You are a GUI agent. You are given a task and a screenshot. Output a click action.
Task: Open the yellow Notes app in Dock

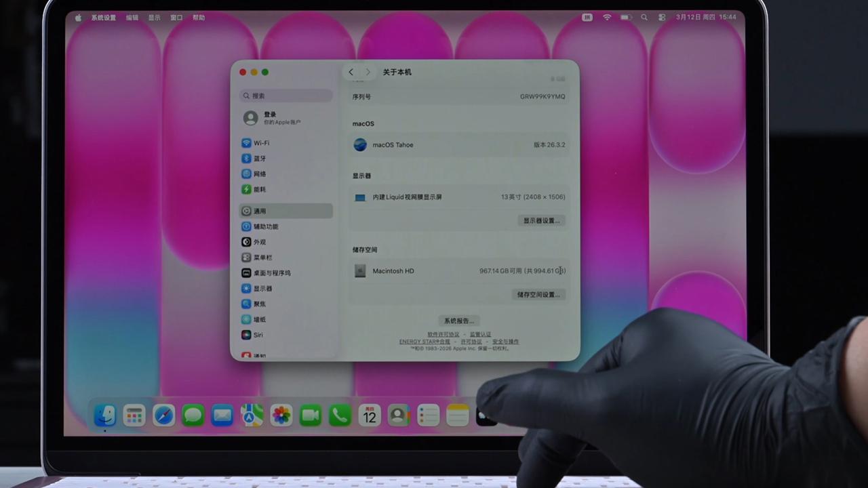coord(458,415)
